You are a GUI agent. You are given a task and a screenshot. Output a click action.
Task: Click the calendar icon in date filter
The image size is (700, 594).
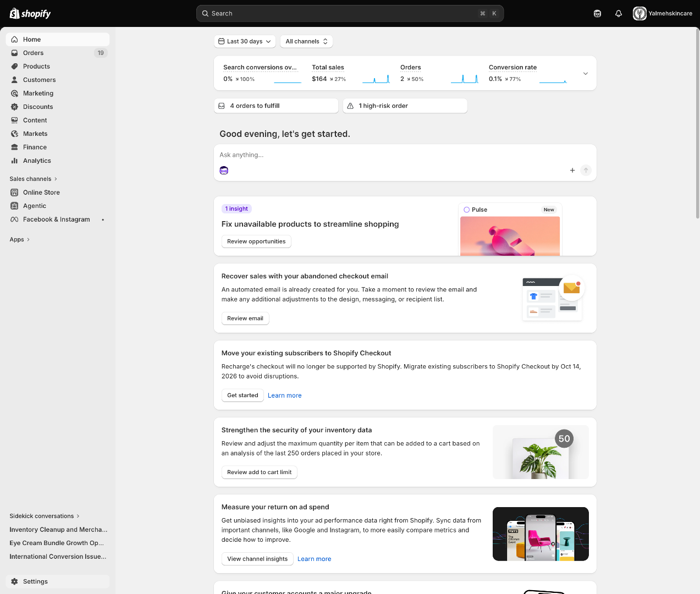(222, 41)
